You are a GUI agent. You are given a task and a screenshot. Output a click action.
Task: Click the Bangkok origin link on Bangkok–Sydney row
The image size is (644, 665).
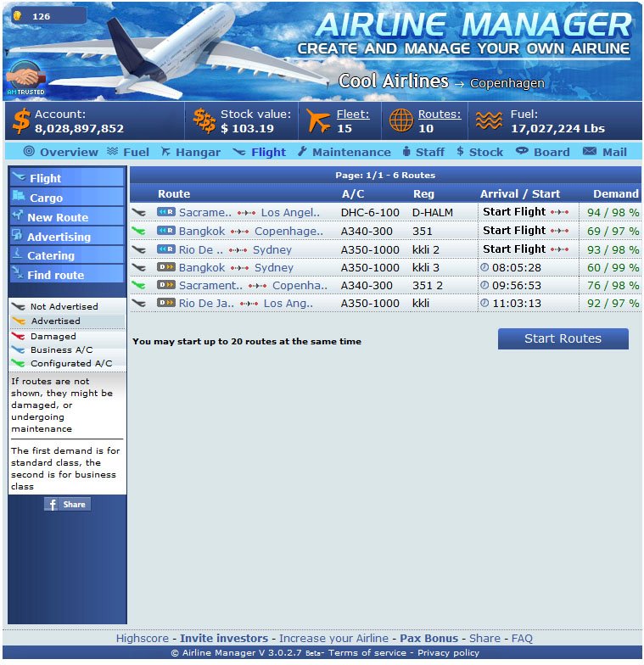[202, 268]
